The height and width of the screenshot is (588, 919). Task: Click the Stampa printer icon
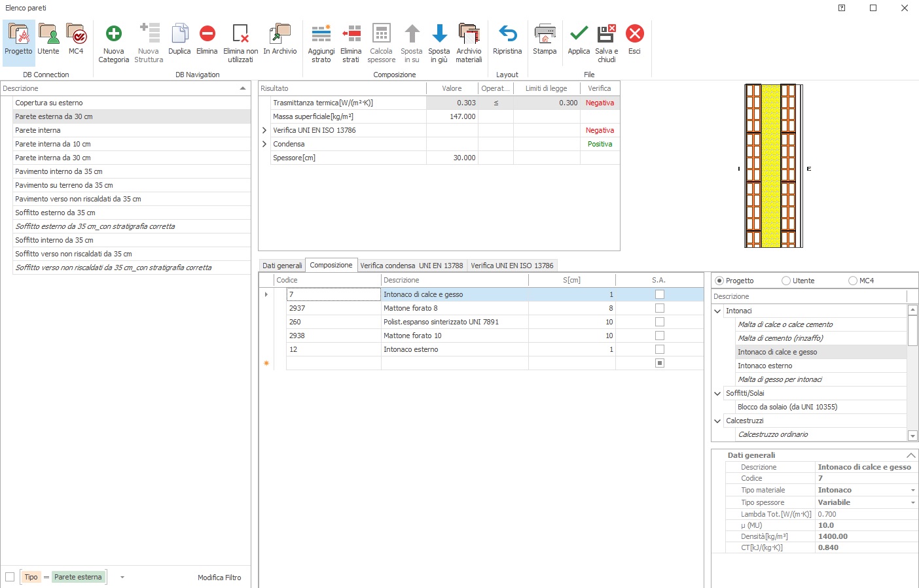point(545,34)
